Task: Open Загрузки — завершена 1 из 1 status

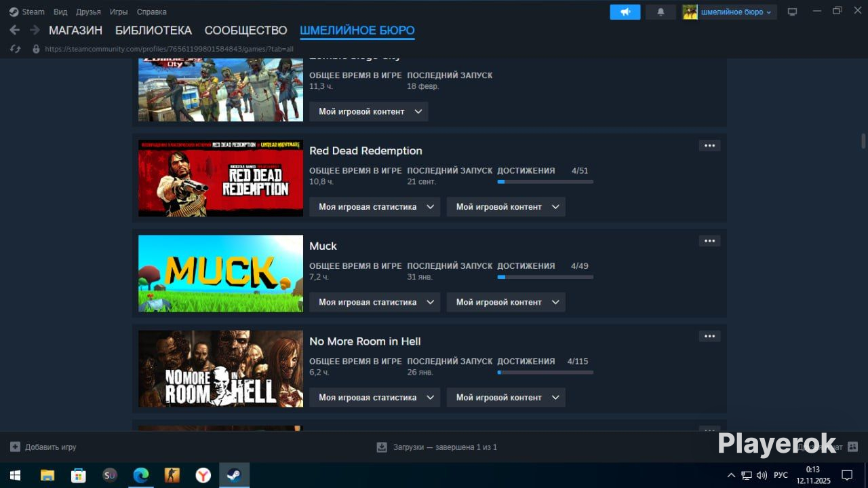Action: tap(444, 447)
